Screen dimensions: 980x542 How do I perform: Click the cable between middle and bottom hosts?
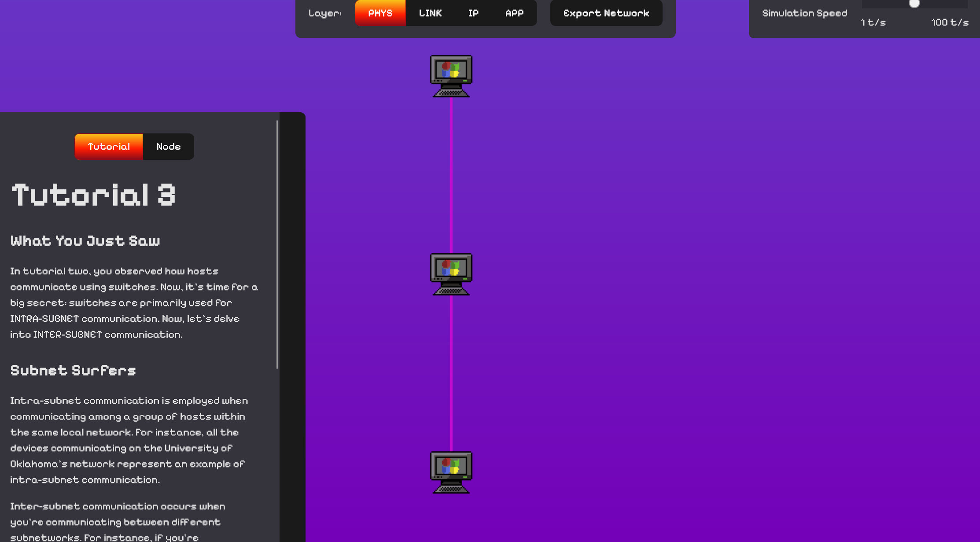click(x=451, y=373)
